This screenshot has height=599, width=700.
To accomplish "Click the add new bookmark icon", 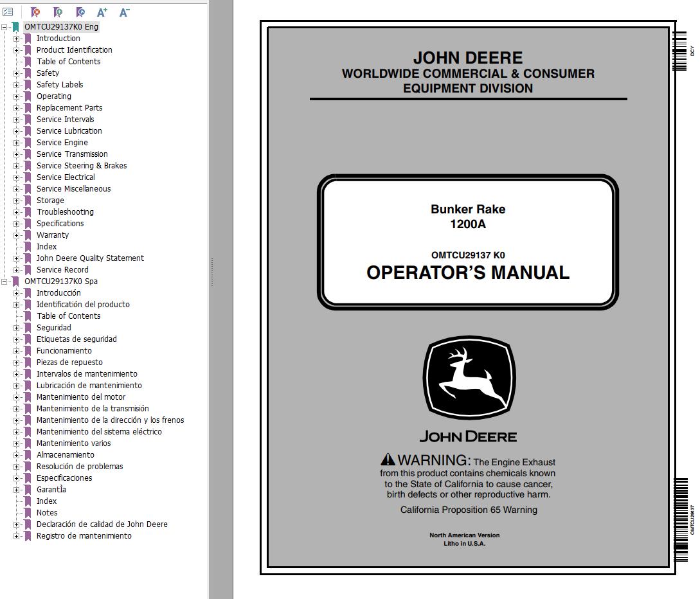I will [58, 12].
